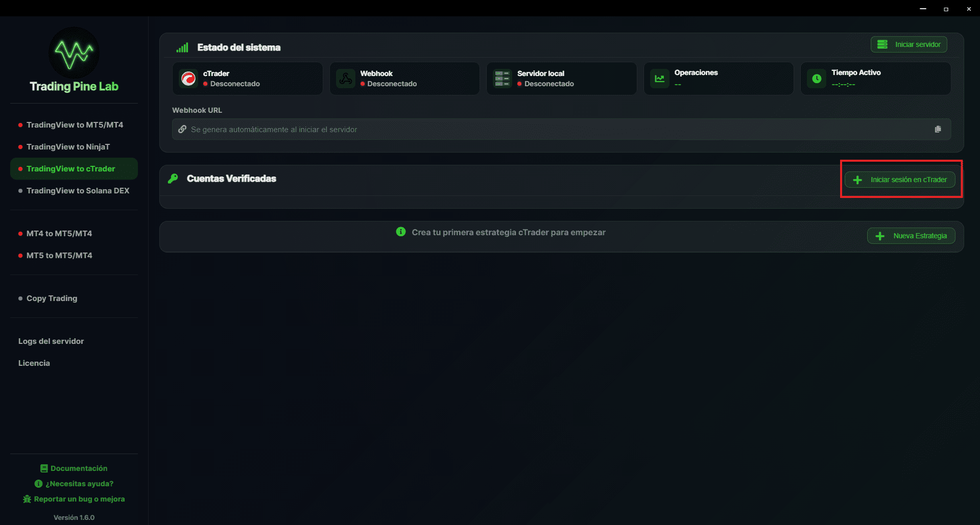Click the key icon beside Cuentas Verificadas
This screenshot has height=525, width=980.
173,178
